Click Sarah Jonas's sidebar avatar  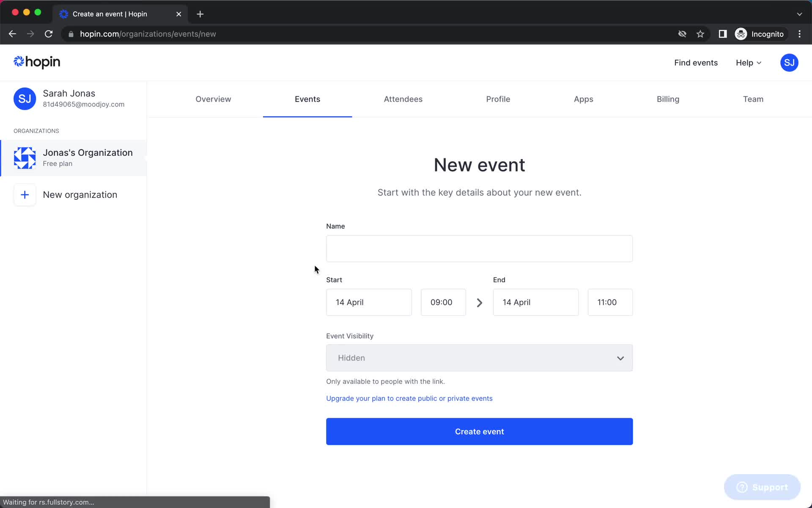tap(25, 99)
